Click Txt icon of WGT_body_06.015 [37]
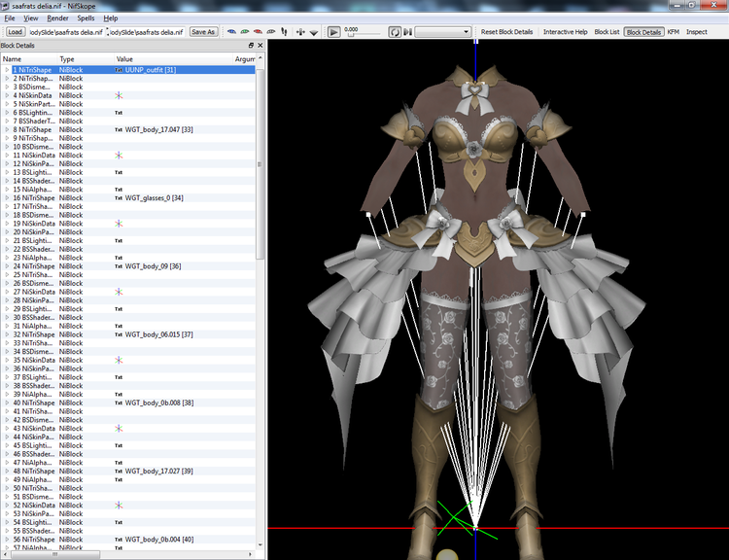The image size is (729, 560). 119,334
